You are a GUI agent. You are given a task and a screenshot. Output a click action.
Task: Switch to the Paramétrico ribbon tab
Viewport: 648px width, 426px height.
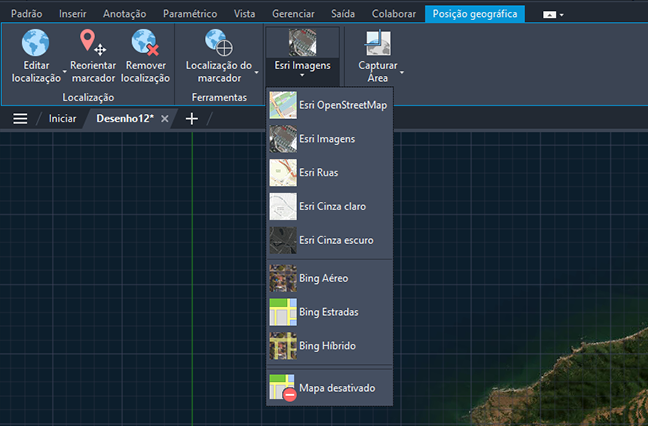[190, 14]
